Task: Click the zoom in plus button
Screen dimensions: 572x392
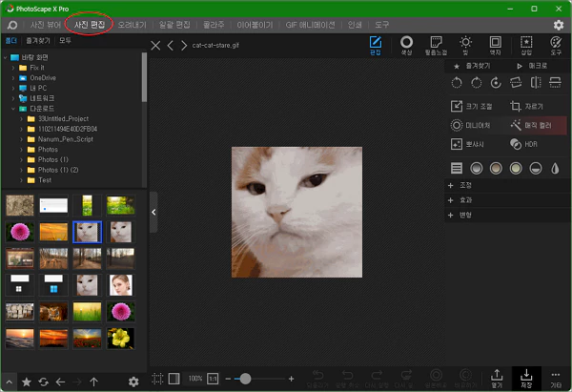Action: 291,379
